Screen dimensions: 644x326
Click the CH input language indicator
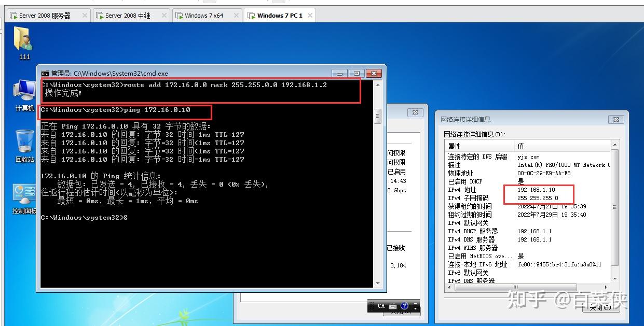[381, 306]
